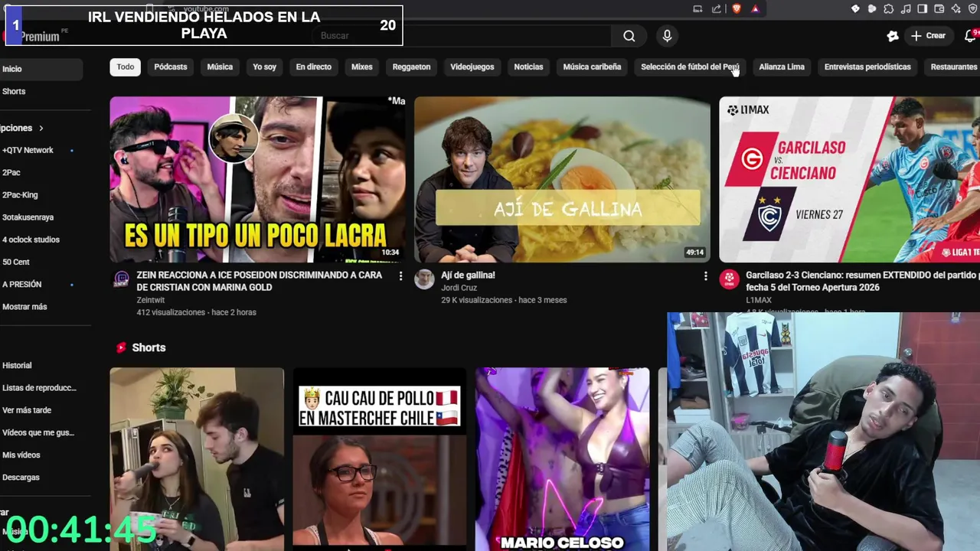The height and width of the screenshot is (551, 980).
Task: Open ZEIN REACCIONA A ICE POSEIDON title
Action: pyautogui.click(x=259, y=281)
